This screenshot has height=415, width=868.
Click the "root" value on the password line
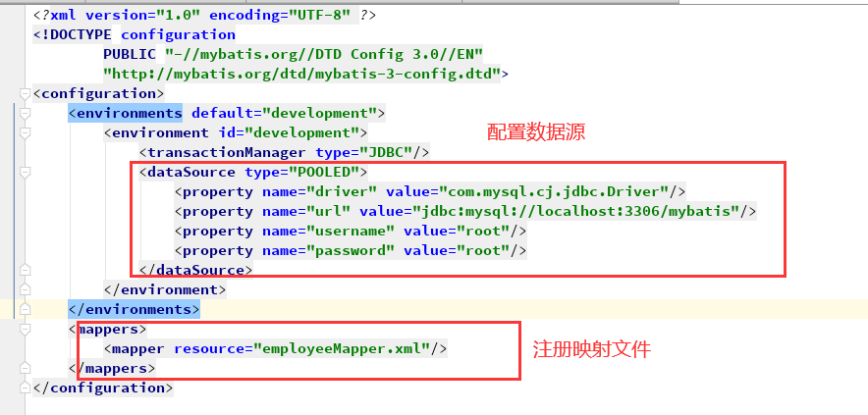[483, 250]
